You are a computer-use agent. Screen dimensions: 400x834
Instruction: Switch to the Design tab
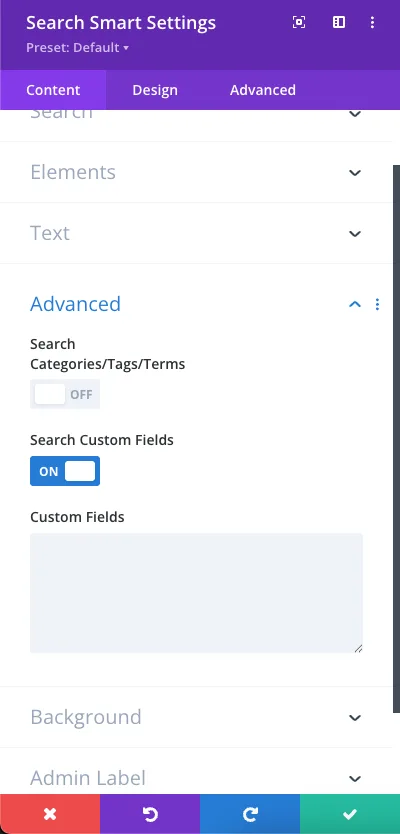click(155, 90)
